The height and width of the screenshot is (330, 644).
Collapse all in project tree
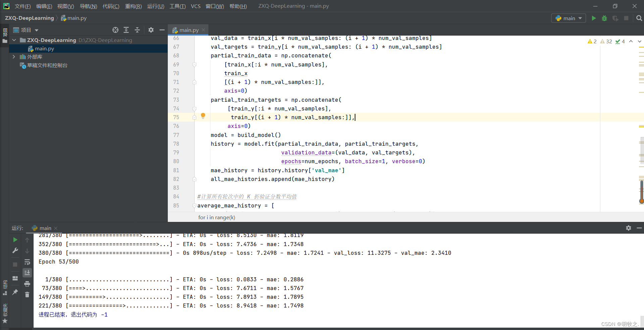137,30
